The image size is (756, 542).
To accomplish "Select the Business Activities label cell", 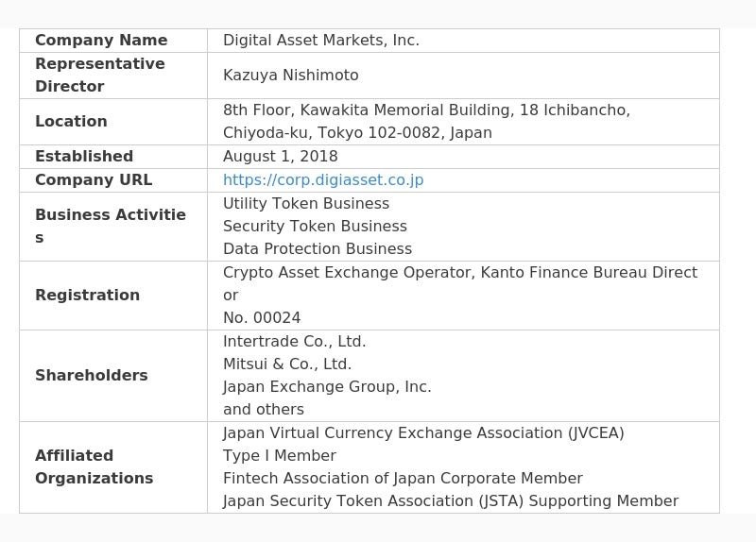I will pos(111,226).
